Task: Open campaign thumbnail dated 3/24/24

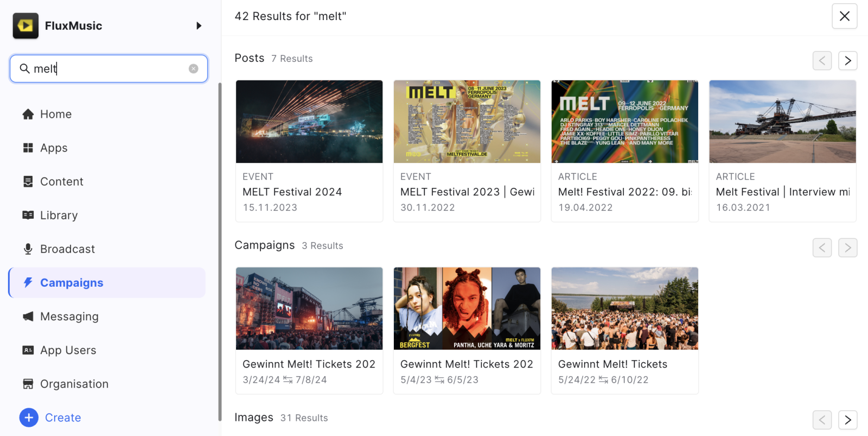Action: pyautogui.click(x=309, y=308)
